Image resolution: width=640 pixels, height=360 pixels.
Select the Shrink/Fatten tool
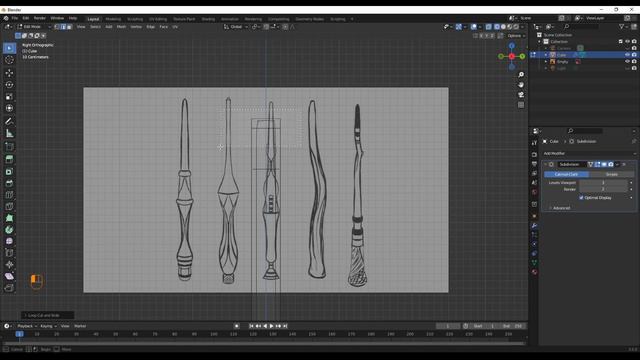pos(9,264)
